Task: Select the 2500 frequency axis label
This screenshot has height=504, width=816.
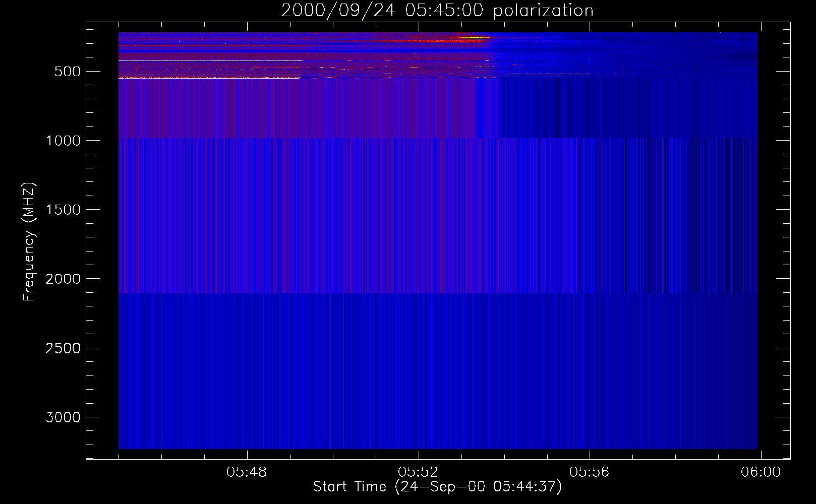Action: click(x=63, y=348)
